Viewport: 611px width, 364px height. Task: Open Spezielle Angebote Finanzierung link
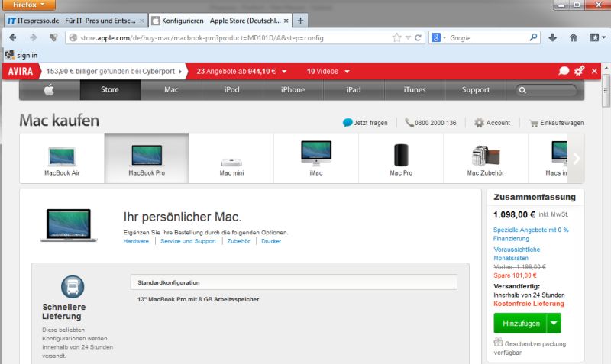pyautogui.click(x=531, y=234)
